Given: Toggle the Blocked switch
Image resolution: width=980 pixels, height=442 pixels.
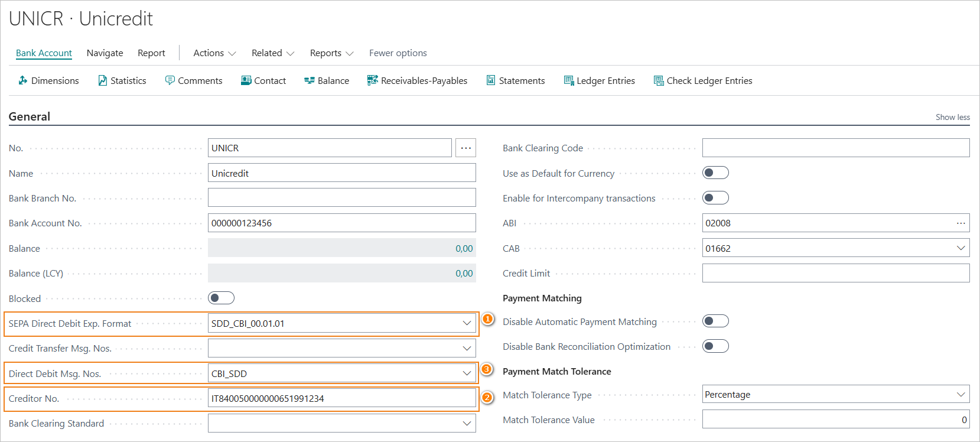Looking at the screenshot, I should (222, 298).
